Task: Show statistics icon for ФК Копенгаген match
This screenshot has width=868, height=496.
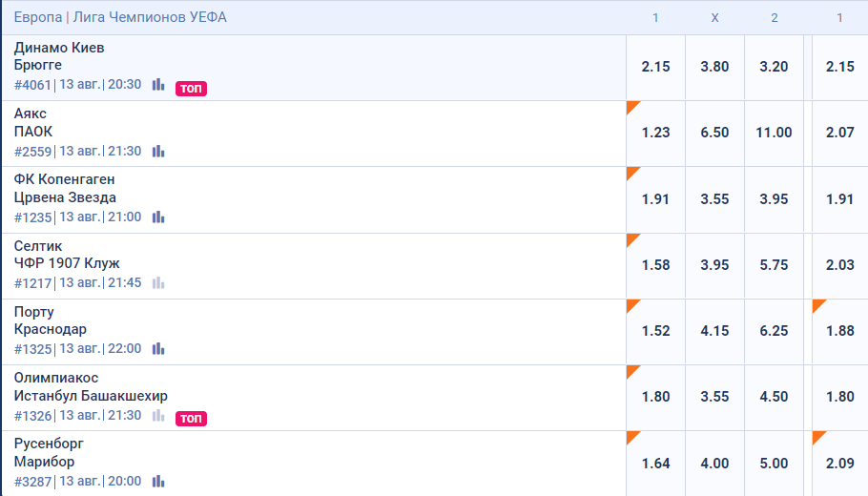Action: 158,217
